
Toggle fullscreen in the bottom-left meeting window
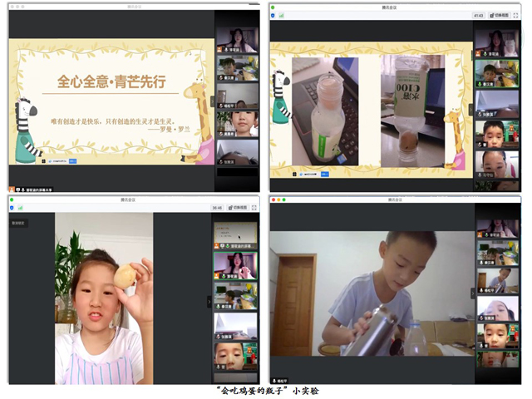[254, 208]
